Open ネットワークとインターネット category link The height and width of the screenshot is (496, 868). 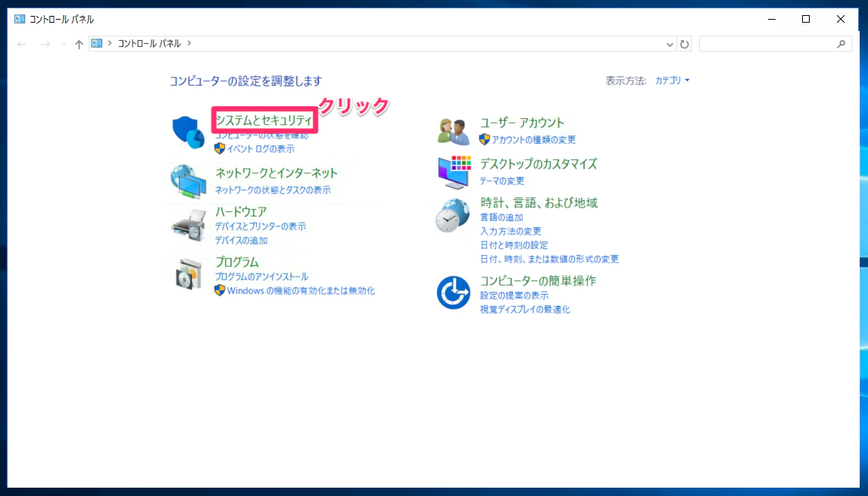coord(276,173)
